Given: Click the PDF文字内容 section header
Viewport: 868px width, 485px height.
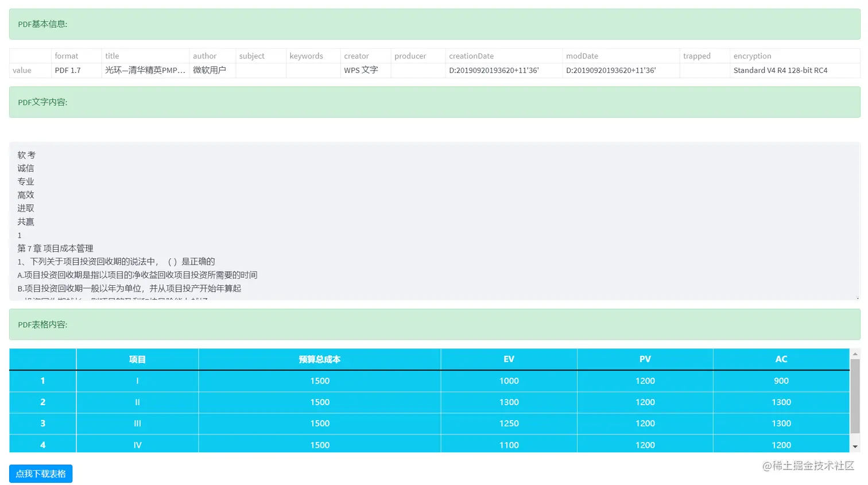Looking at the screenshot, I should pyautogui.click(x=435, y=102).
